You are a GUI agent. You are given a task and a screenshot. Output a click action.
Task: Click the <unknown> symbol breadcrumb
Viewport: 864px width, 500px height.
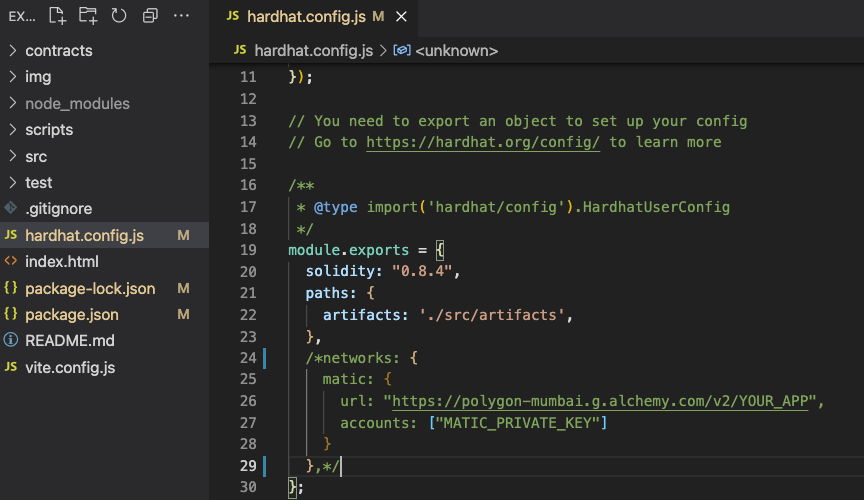click(457, 51)
